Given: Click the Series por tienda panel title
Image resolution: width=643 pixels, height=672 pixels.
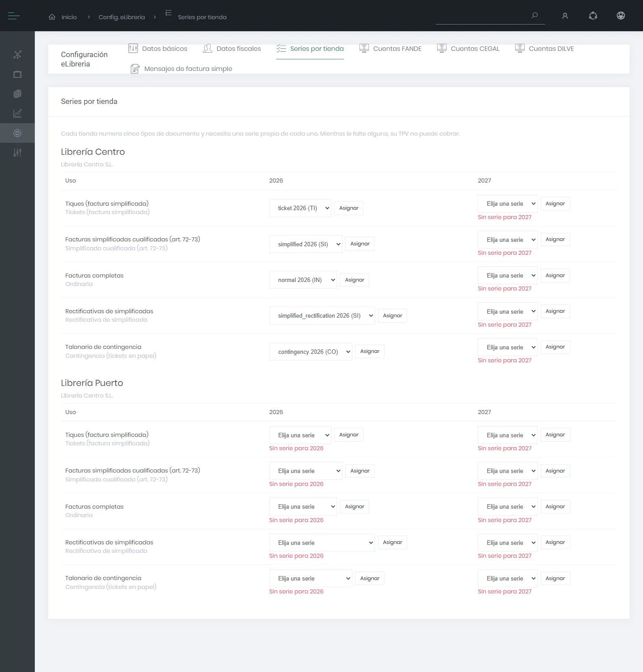Looking at the screenshot, I should tap(89, 101).
